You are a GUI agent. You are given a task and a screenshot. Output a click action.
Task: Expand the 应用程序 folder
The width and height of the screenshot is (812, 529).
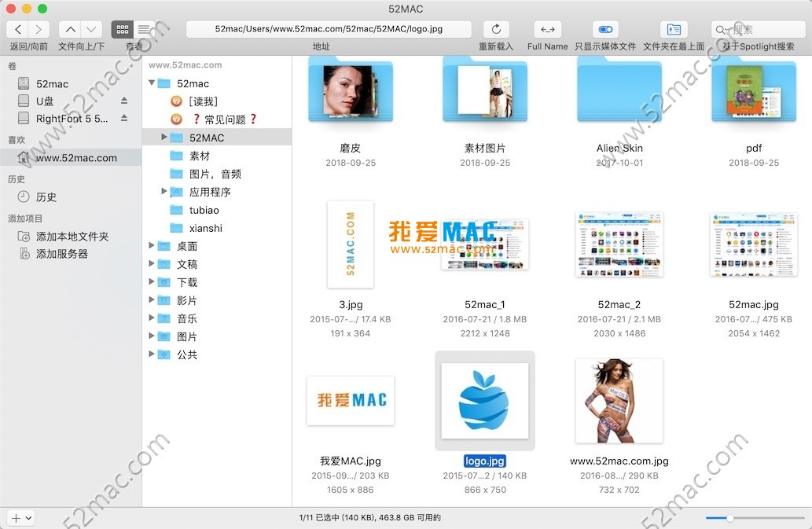pos(164,191)
